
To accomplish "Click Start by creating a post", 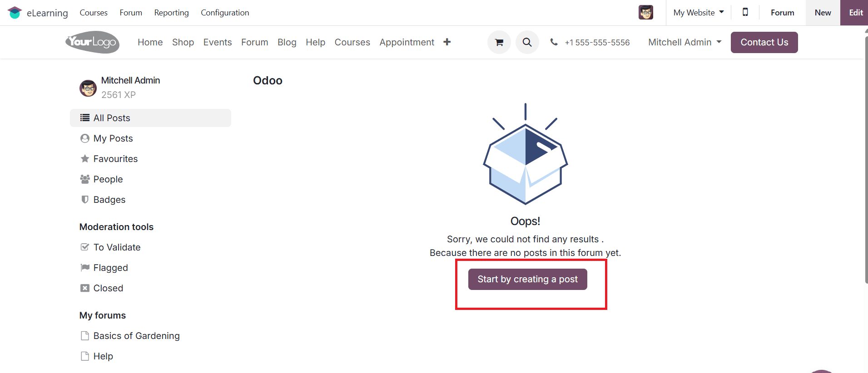I will coord(527,279).
